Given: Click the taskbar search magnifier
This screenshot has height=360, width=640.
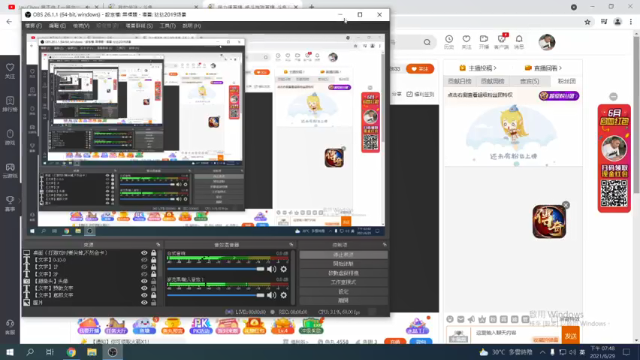Looking at the screenshot, I should click(30, 352).
